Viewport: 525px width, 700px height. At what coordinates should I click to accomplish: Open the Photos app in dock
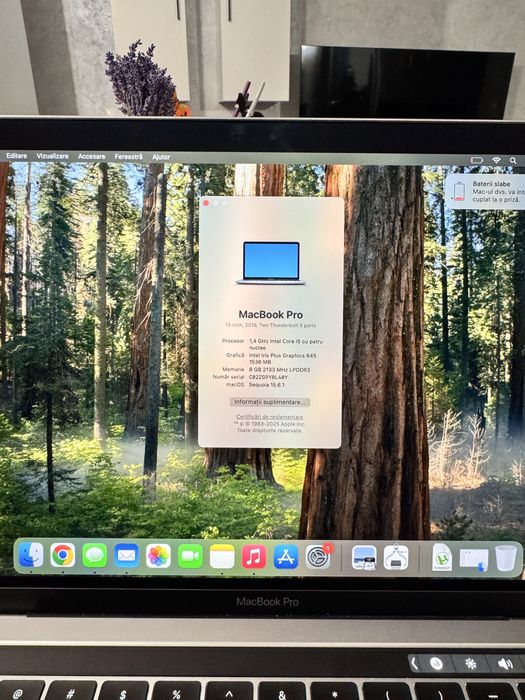[158, 556]
